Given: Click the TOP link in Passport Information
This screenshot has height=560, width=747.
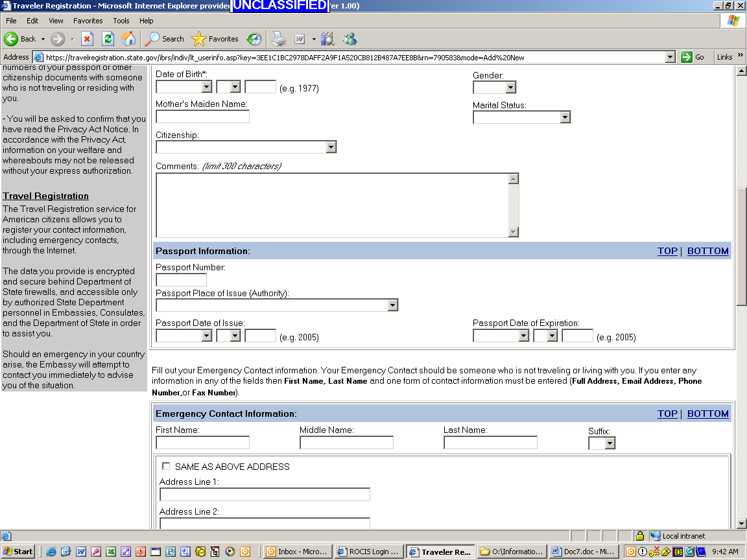Looking at the screenshot, I should [667, 251].
